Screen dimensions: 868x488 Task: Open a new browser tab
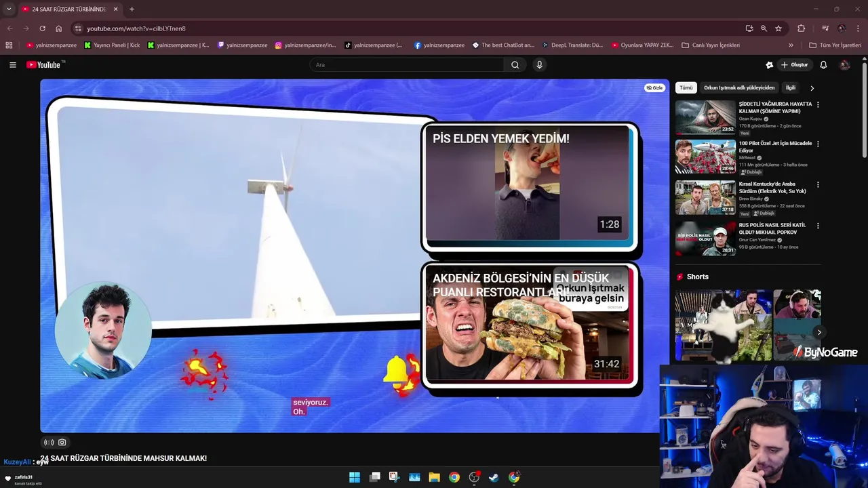click(132, 9)
